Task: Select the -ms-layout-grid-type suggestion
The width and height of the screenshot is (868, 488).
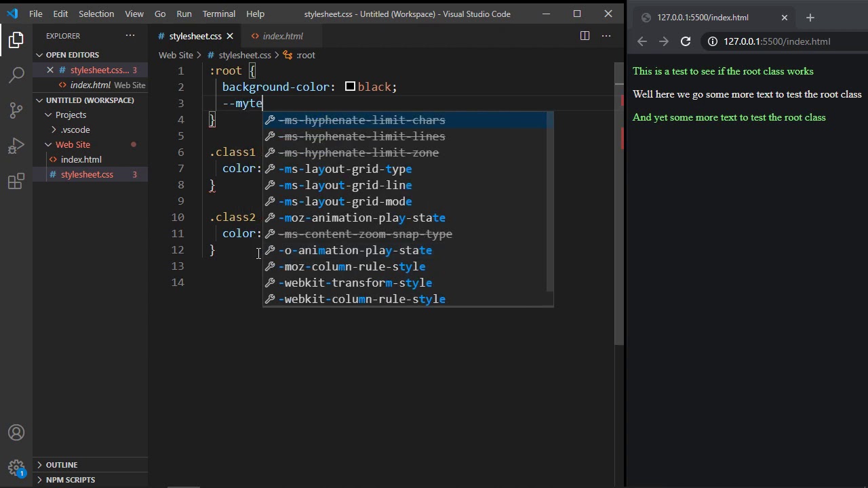Action: coord(344,169)
